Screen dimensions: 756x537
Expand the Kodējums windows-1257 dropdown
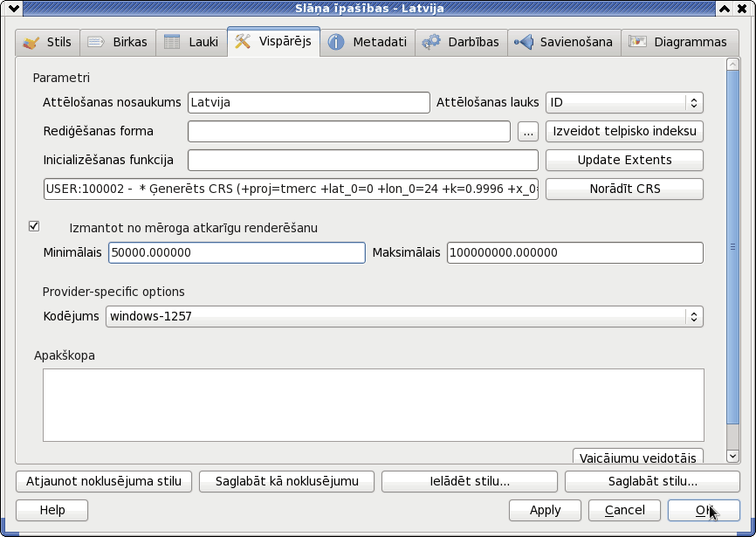tap(404, 316)
